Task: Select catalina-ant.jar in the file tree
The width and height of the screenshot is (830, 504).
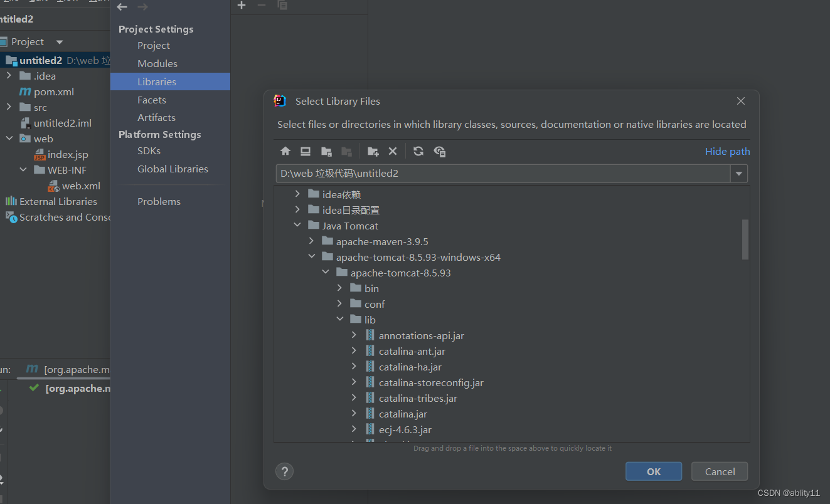Action: pos(412,351)
